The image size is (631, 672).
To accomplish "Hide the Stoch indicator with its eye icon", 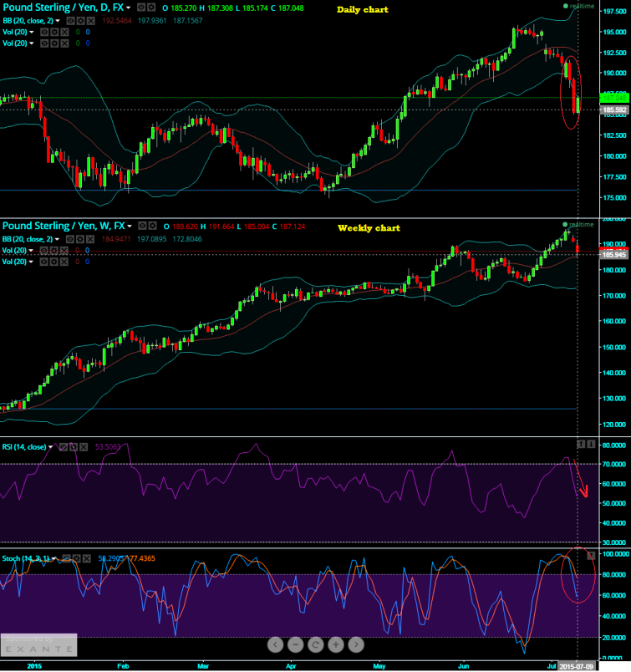I will [x=67, y=559].
